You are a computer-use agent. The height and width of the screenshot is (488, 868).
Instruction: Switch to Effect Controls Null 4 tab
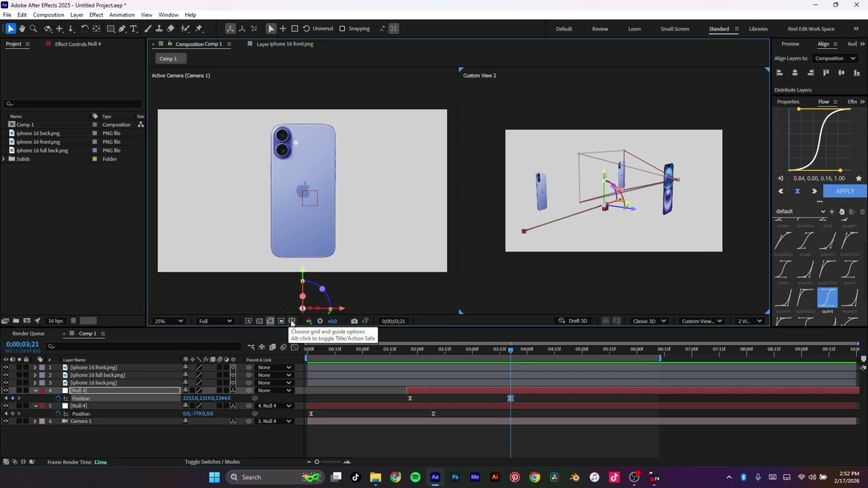click(x=78, y=44)
